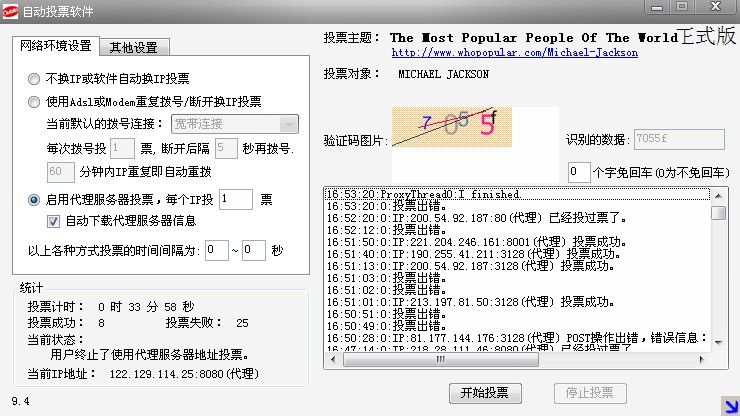Image resolution: width=740 pixels, height=416 pixels.
Task: Click log list horizontal scrollbar right arrow
Action: 702,360
